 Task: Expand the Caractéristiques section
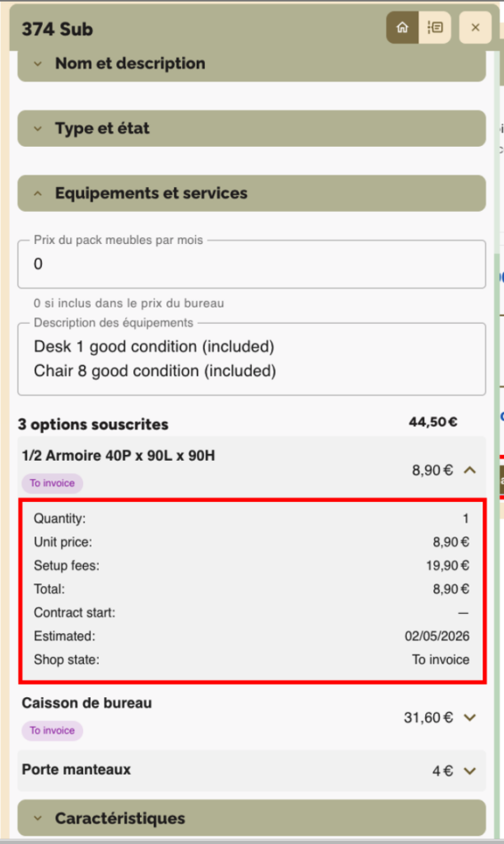tap(252, 818)
